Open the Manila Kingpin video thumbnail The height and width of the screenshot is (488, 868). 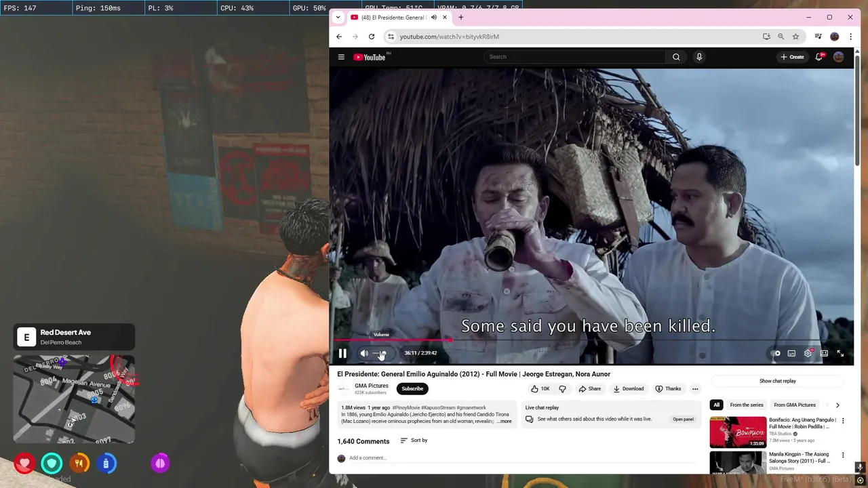coord(738,463)
